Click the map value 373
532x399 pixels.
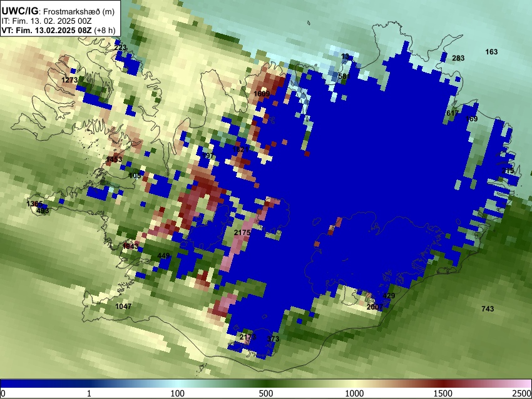pos(273,339)
